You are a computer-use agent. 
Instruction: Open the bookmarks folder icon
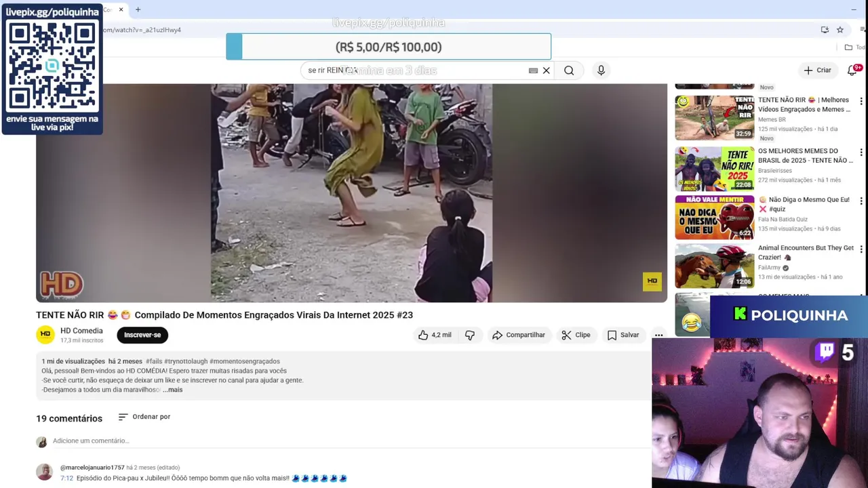coord(848,47)
